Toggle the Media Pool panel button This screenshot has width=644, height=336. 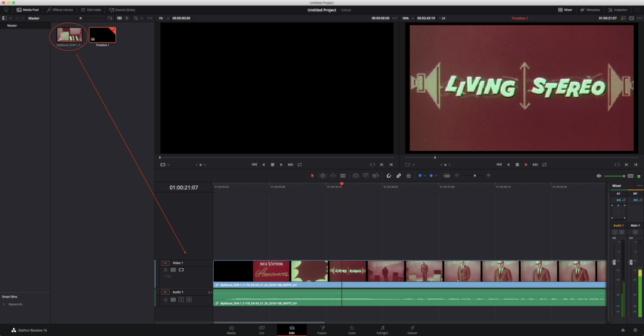click(x=28, y=10)
